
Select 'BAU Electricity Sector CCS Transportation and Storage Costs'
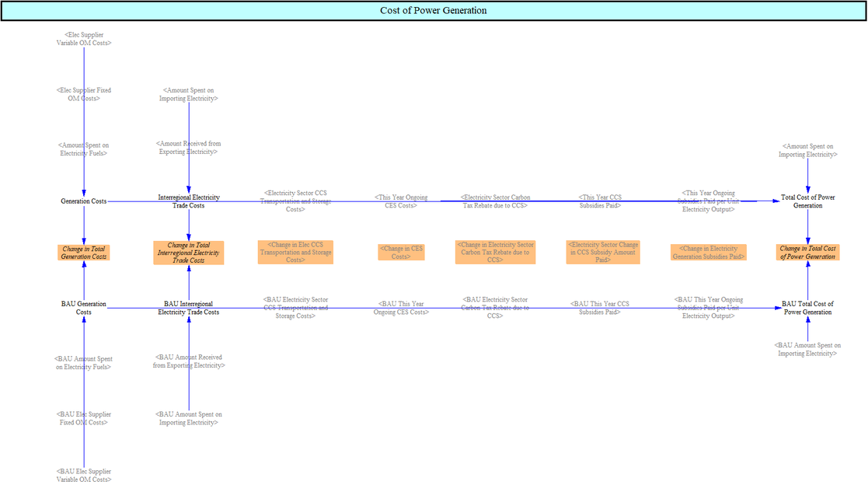[295, 308]
